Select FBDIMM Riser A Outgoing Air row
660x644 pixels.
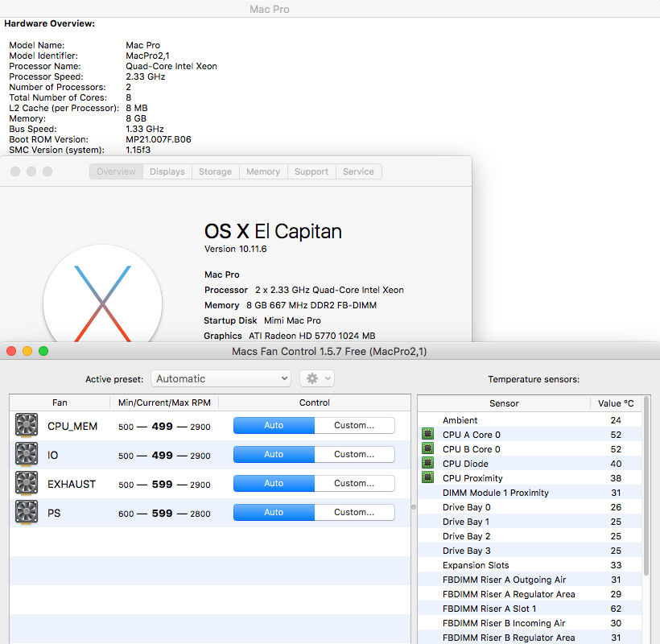pyautogui.click(x=530, y=579)
